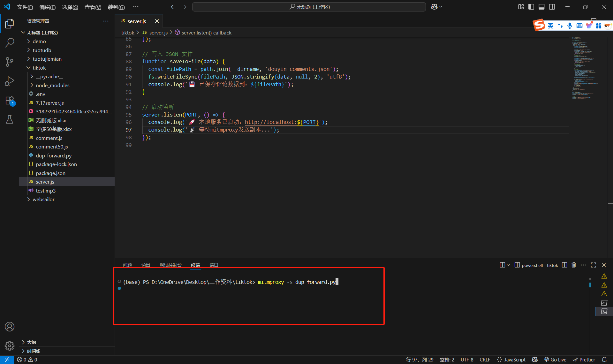Expand the 时间线 timeline section
613x364 pixels.
pyautogui.click(x=67, y=351)
